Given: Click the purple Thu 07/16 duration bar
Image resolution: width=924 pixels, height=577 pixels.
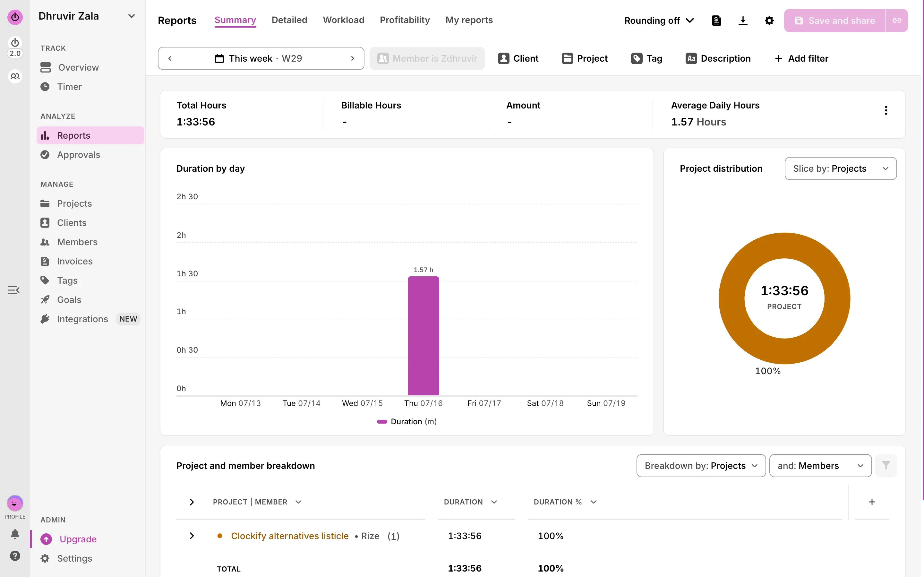Looking at the screenshot, I should [423, 336].
